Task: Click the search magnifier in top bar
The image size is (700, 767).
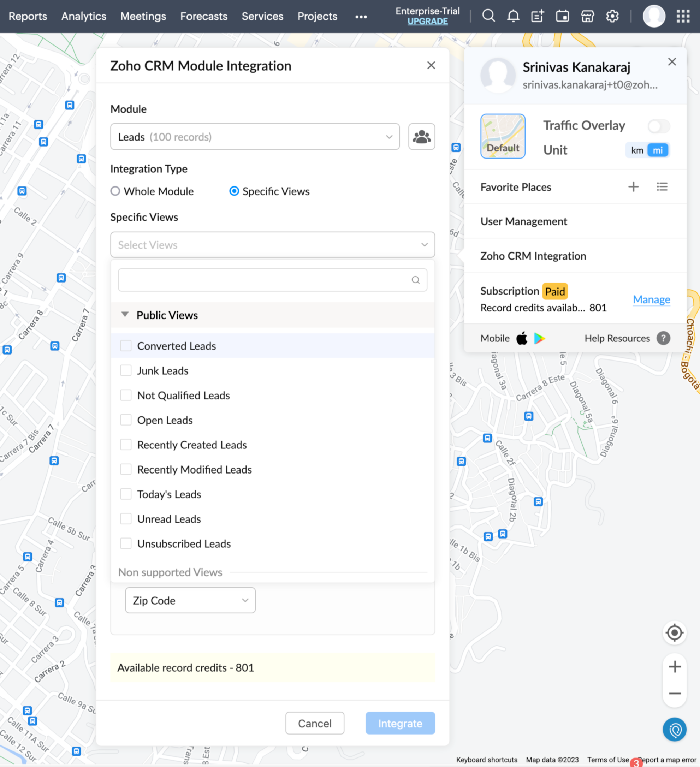Action: 488,16
